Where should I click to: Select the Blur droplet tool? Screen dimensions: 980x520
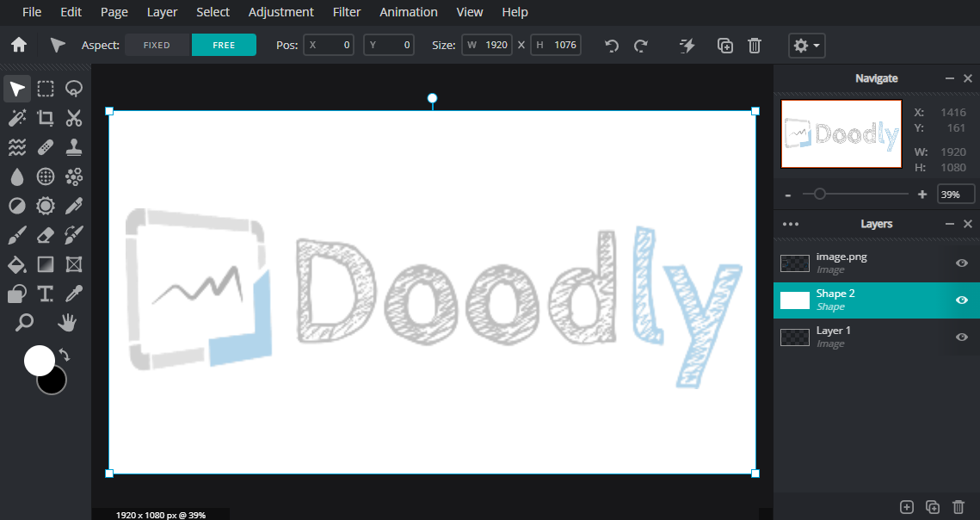click(17, 176)
